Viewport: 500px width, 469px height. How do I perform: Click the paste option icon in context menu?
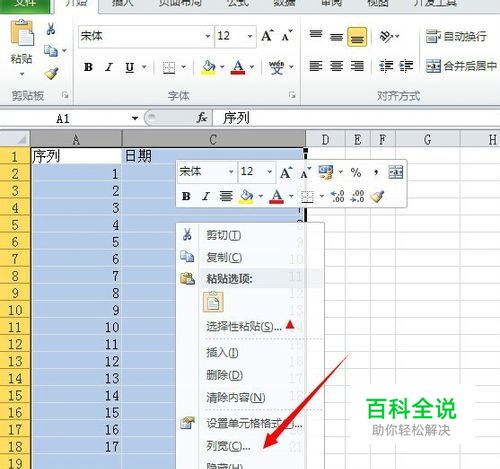[x=213, y=302]
